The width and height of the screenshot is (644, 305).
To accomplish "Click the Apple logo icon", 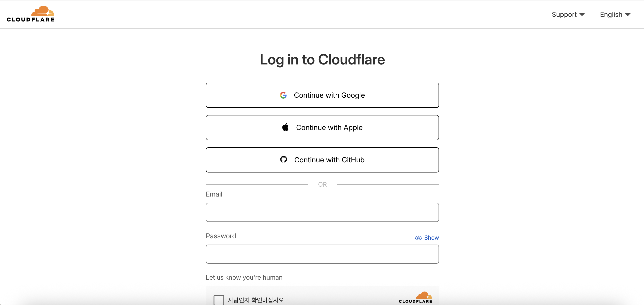I will click(x=285, y=127).
